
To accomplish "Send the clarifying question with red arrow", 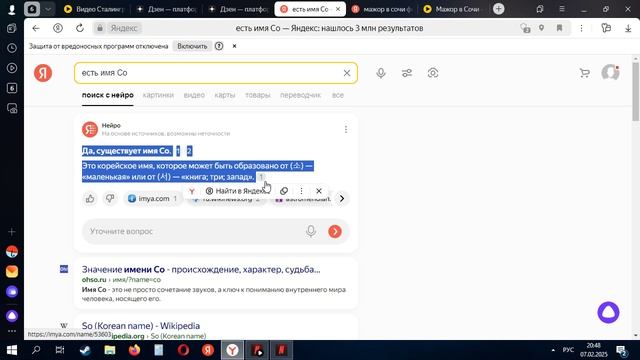I will pos(335,231).
